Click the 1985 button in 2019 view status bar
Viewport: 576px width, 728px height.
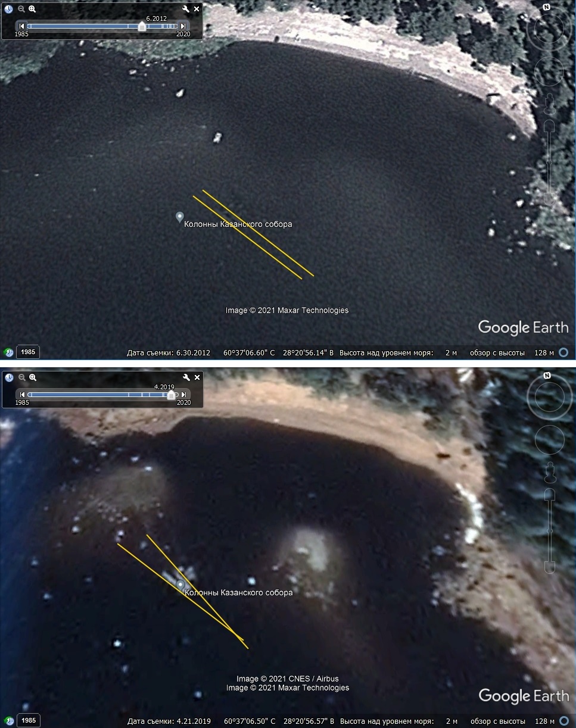[x=28, y=721]
